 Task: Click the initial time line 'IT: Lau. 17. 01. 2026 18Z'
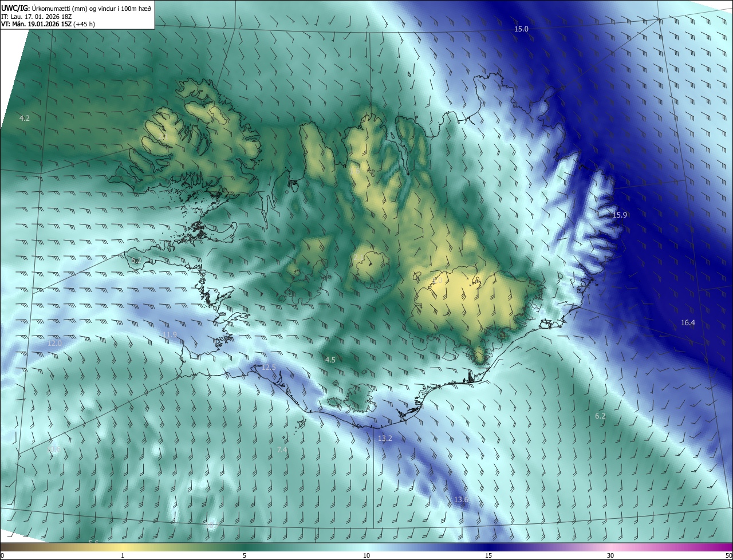[37, 17]
